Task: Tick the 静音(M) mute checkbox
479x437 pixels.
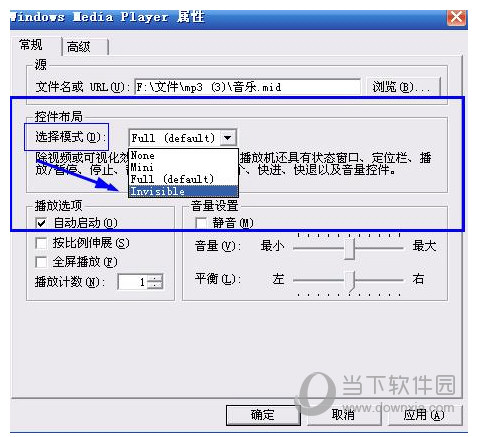Action: (201, 223)
